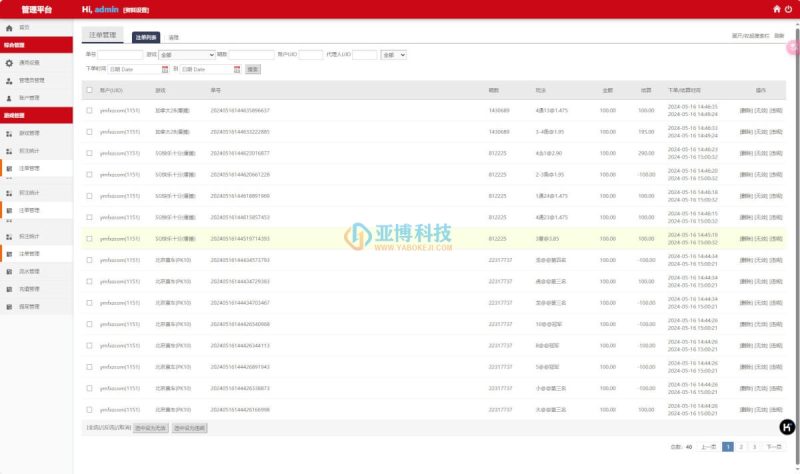The image size is (800, 474).
Task: Tick the checkbox of the 14:46:33 order row
Action: point(89,132)
